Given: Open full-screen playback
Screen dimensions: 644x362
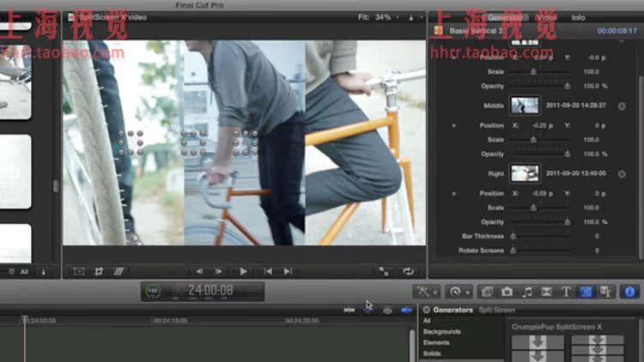Looking at the screenshot, I should tap(384, 271).
